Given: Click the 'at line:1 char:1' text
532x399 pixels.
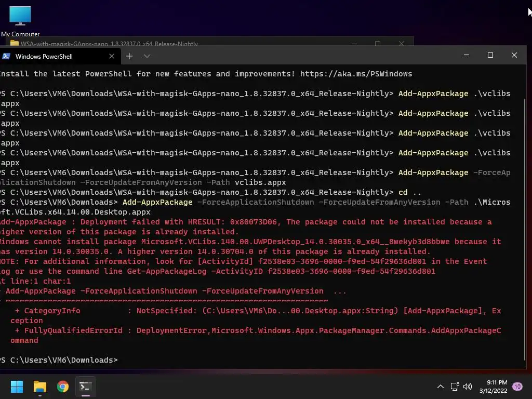Looking at the screenshot, I should (35, 281).
